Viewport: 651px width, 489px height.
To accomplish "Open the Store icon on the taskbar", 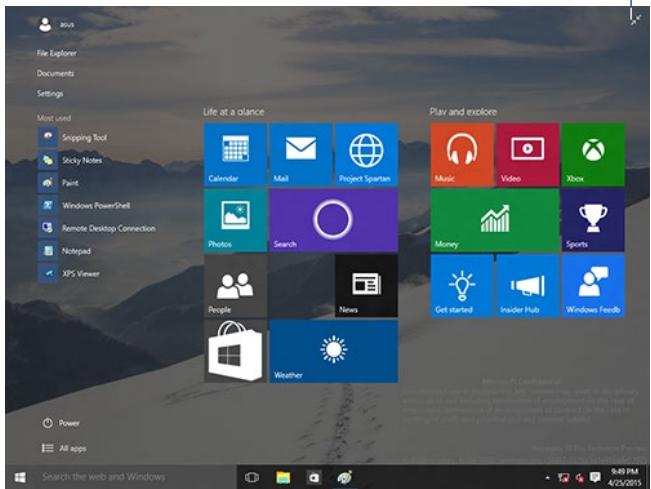I will [314, 478].
